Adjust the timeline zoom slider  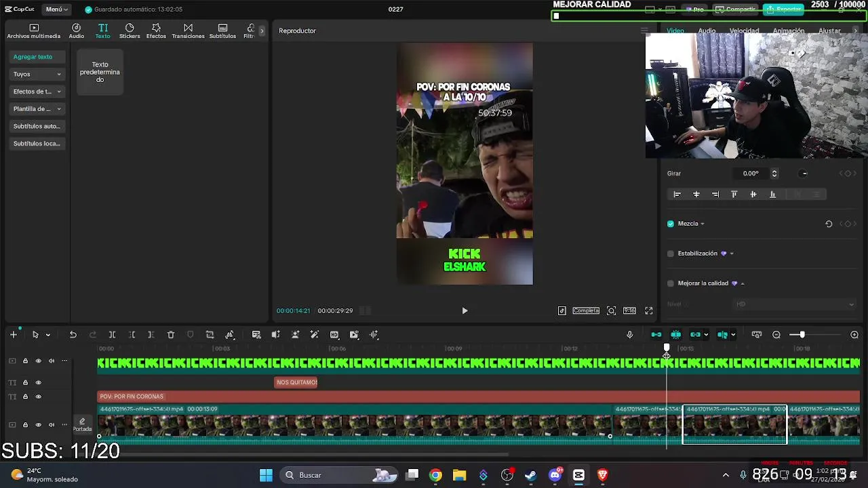pos(802,335)
